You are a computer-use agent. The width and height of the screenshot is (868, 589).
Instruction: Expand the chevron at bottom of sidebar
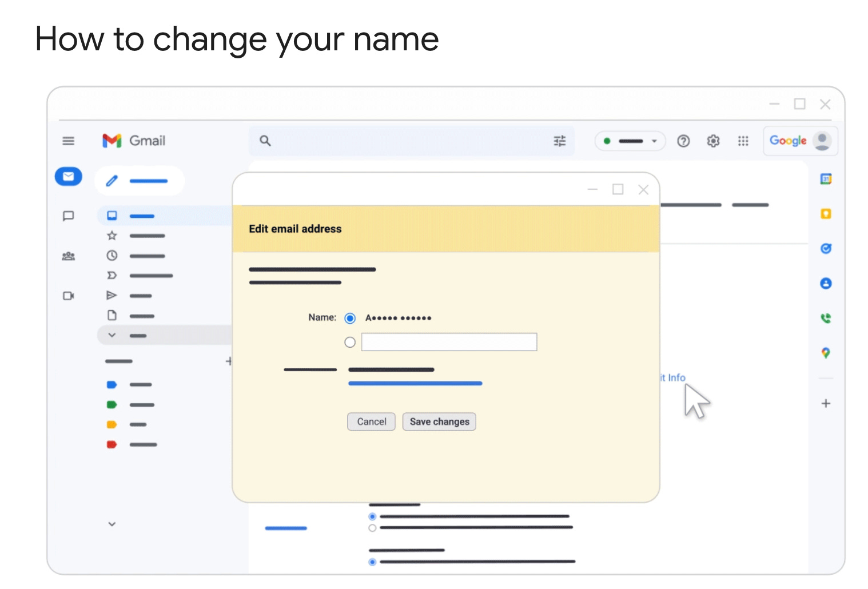point(112,524)
